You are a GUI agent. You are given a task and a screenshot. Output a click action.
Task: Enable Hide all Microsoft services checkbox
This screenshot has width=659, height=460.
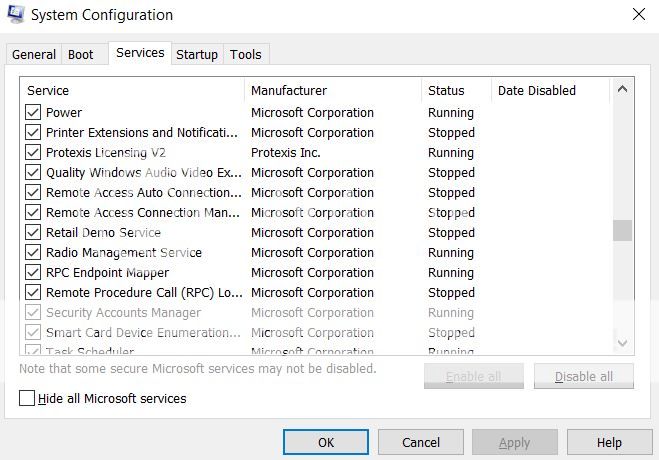27,398
